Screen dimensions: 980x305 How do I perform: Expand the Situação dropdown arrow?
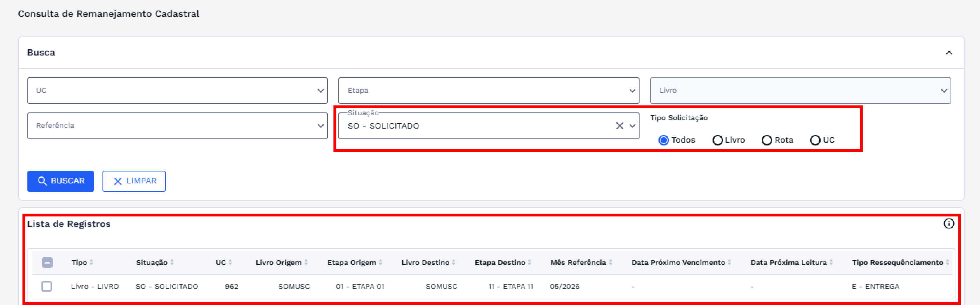(632, 126)
